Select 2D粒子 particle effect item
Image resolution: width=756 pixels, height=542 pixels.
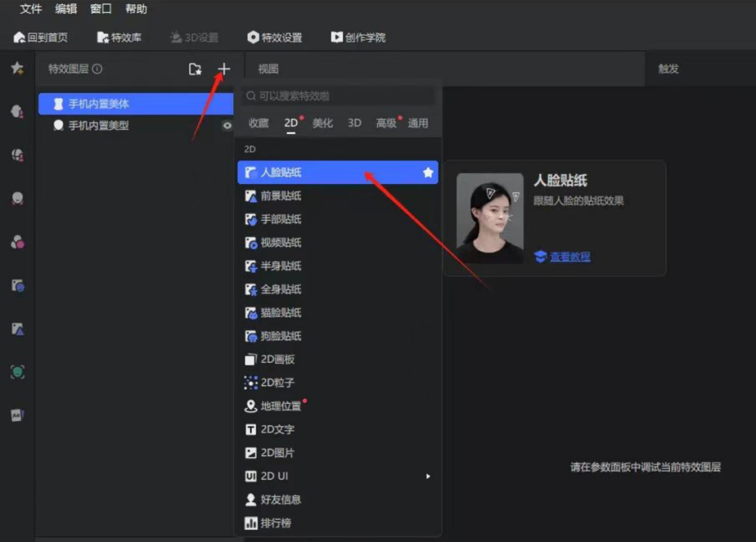pyautogui.click(x=277, y=383)
